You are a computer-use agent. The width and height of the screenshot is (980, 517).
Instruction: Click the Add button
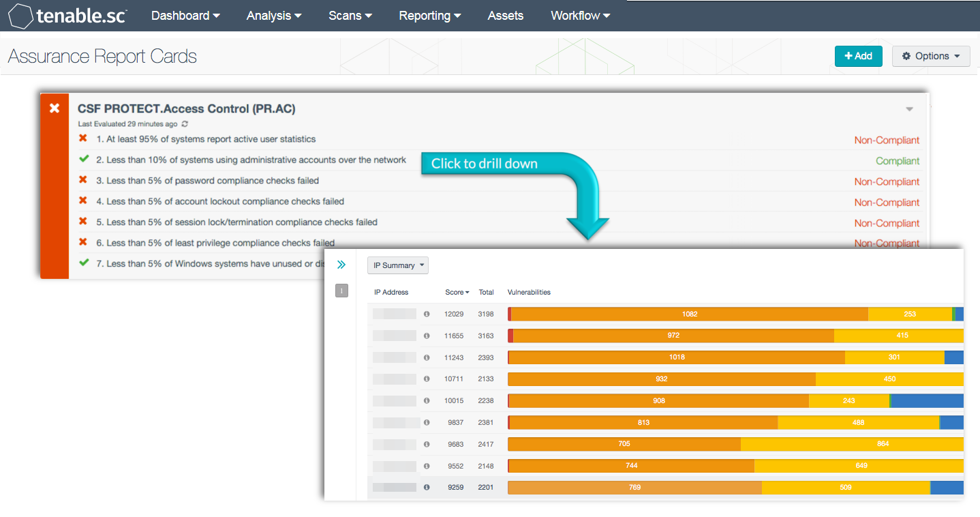coord(859,56)
